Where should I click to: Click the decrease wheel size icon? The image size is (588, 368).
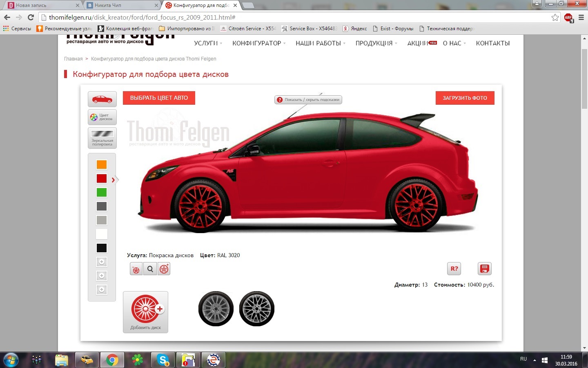[x=136, y=269]
